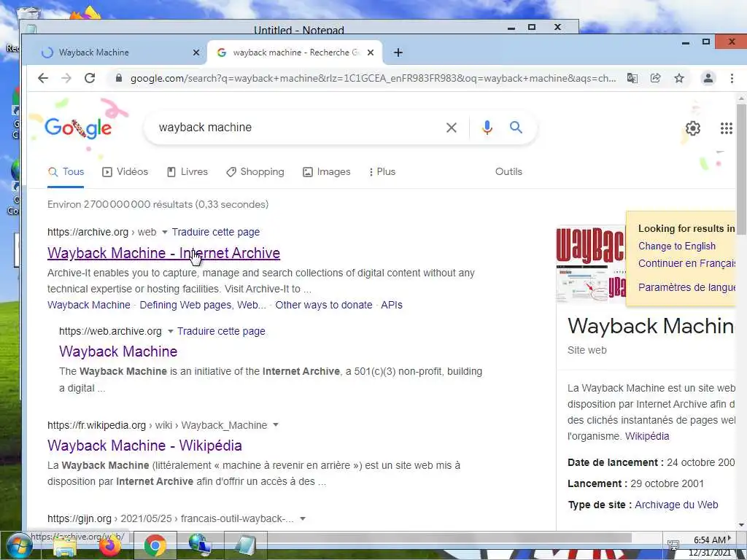Viewport: 747px width, 560px height.
Task: Click Traduire cette page for web.archive.org
Action: coord(221,331)
